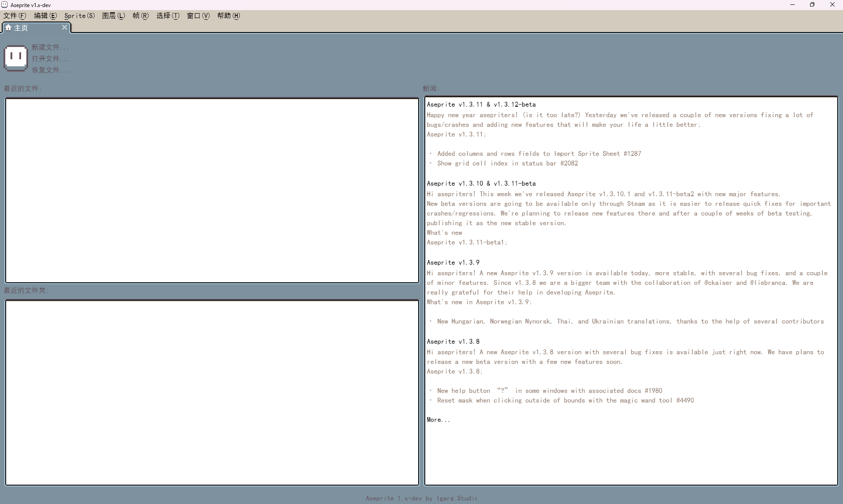Click the 最近的文件: section label

click(23, 88)
